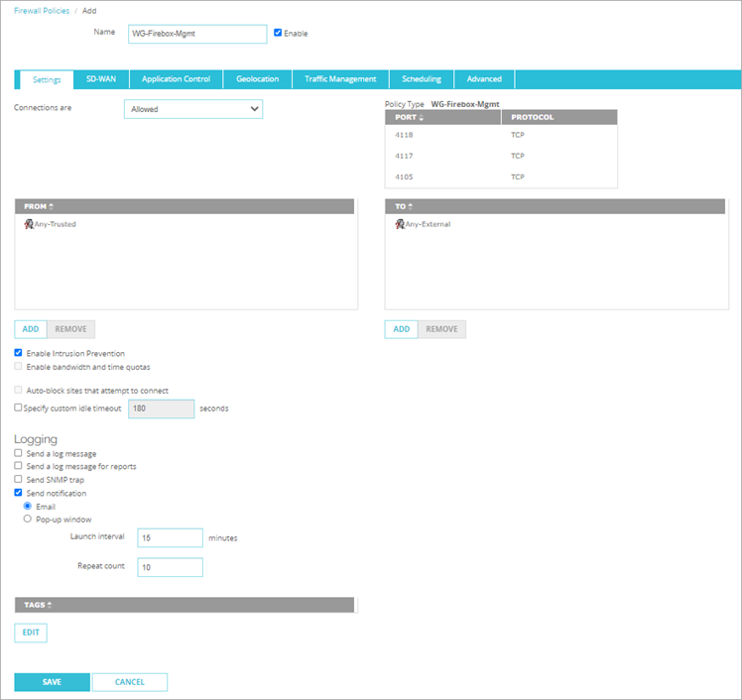Sort the FROM list using header arrow

52,206
